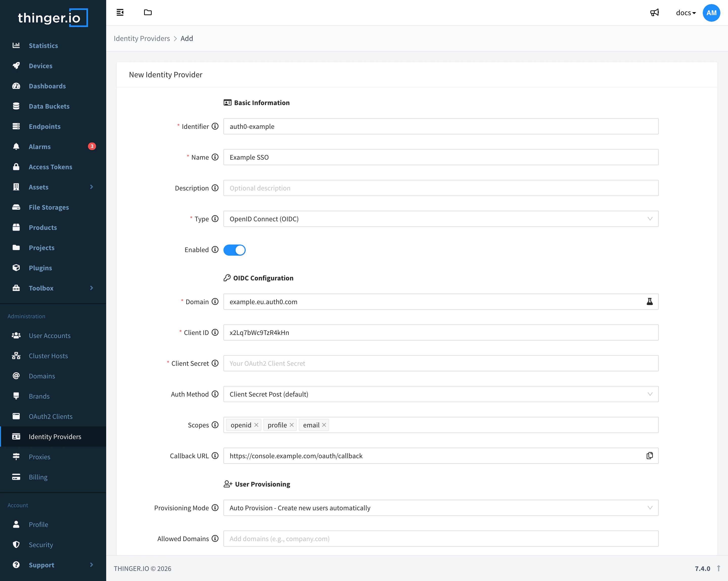Open the folder icon in top bar
Viewport: 728px width, 581px height.
(x=148, y=12)
